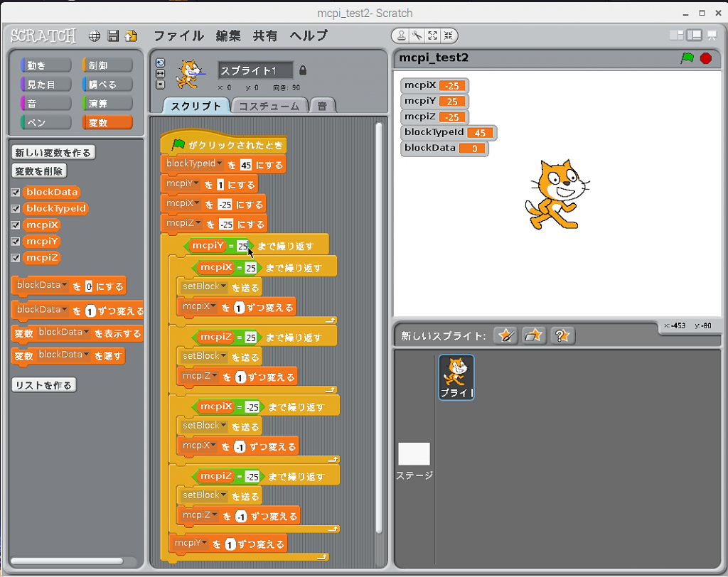Viewport: 728px width, 577px height.
Task: Click the sprite lock icon
Action: tap(303, 70)
